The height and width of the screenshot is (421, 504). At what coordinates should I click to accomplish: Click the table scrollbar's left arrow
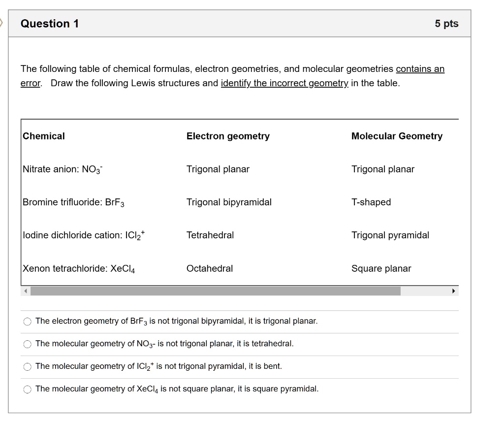click(25, 291)
